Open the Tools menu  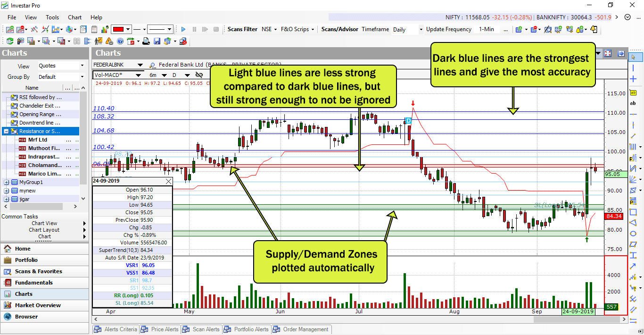click(52, 17)
